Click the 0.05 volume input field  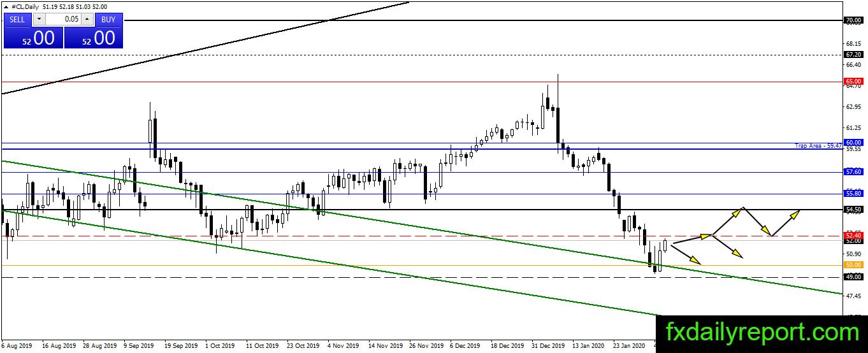[x=63, y=19]
